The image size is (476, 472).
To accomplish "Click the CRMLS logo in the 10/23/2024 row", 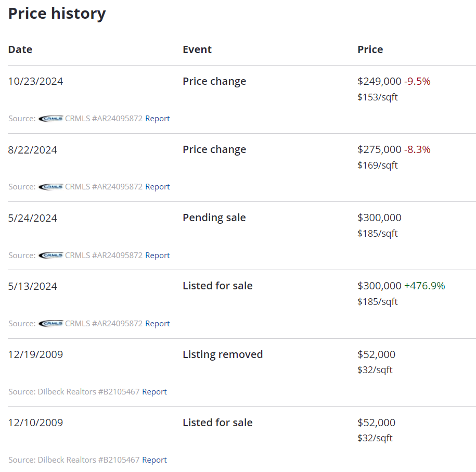I will 50,119.
